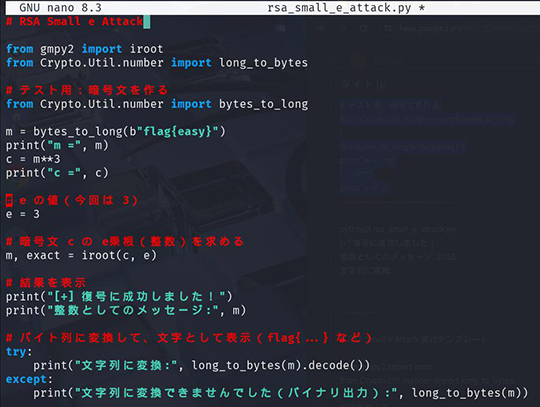Click the modified asterisk beside the filename

(x=422, y=8)
